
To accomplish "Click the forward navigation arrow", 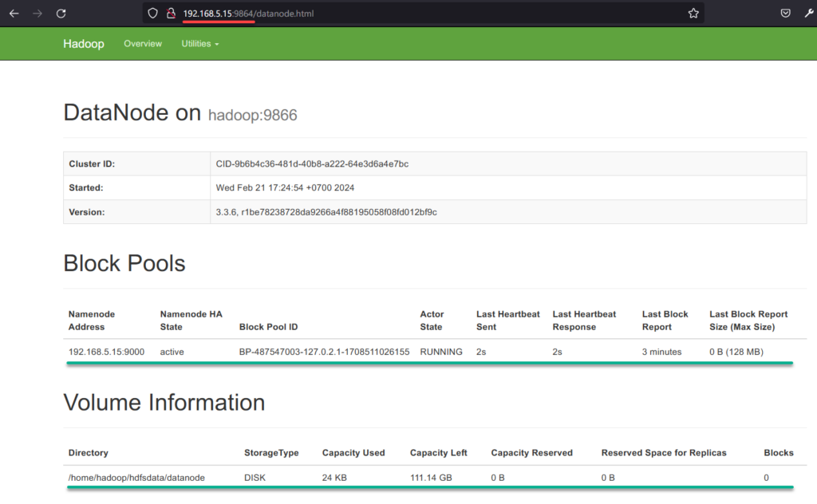I will 37,13.
